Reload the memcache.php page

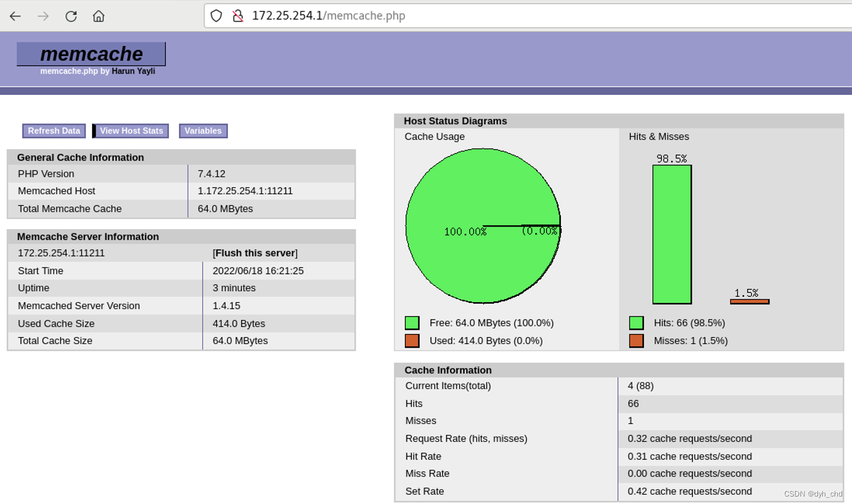[70, 16]
